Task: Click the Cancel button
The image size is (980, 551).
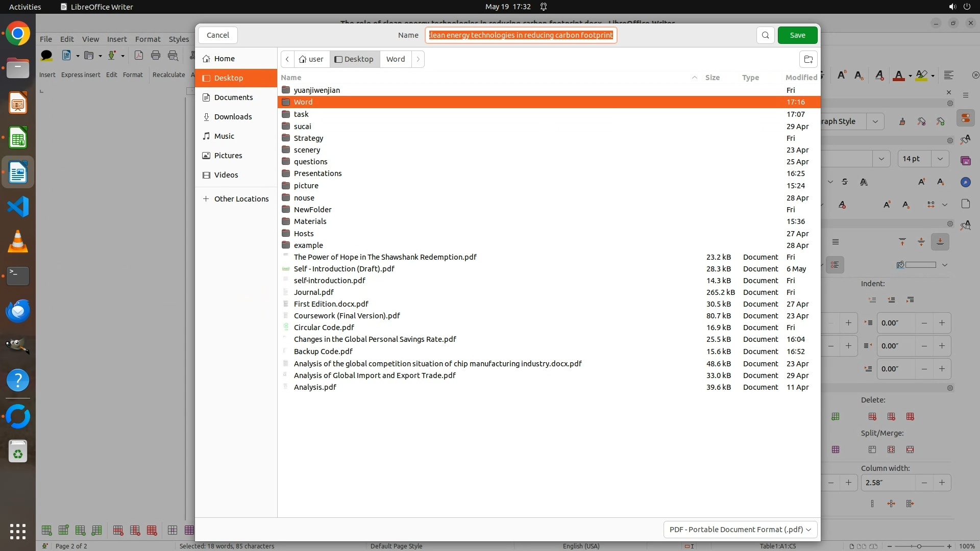Action: pyautogui.click(x=218, y=35)
